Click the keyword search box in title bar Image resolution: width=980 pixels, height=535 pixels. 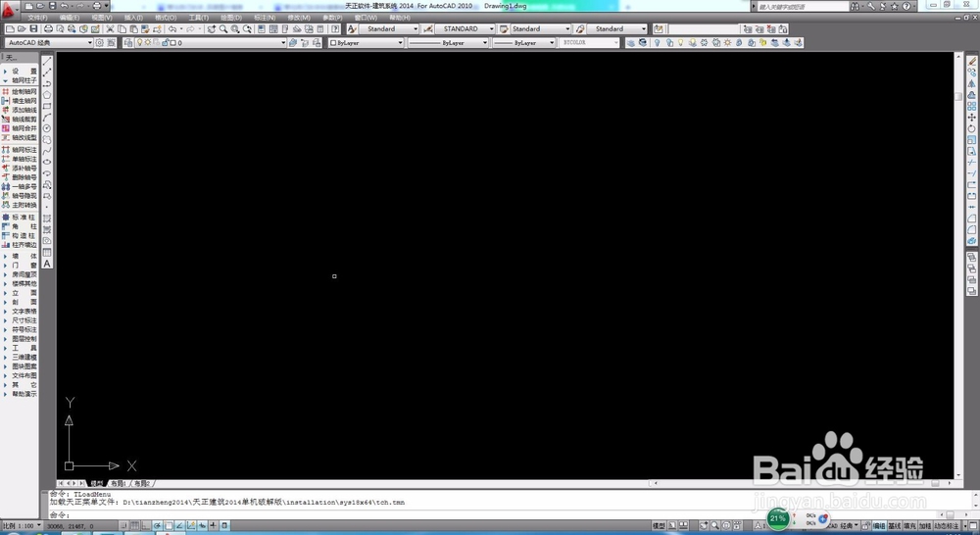804,6
